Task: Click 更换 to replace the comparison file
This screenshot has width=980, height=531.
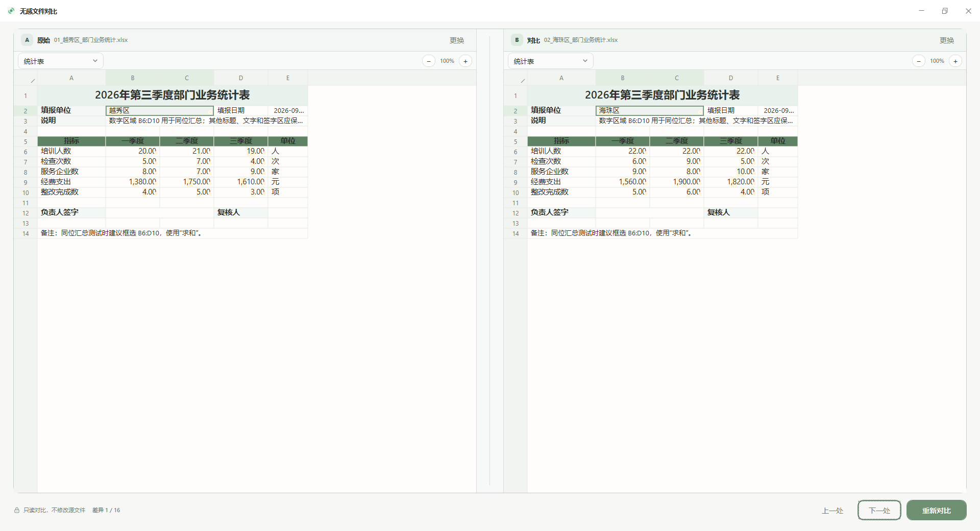Action: click(947, 40)
